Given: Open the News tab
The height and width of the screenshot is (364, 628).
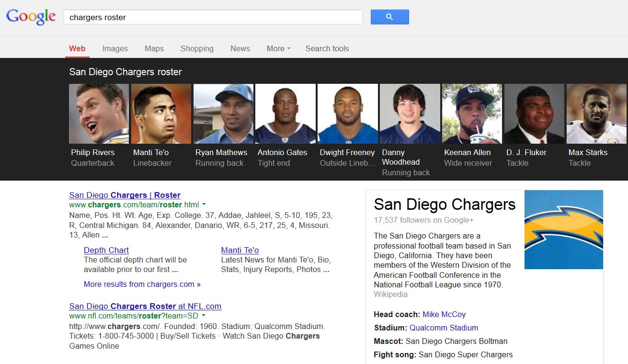Looking at the screenshot, I should (x=240, y=48).
